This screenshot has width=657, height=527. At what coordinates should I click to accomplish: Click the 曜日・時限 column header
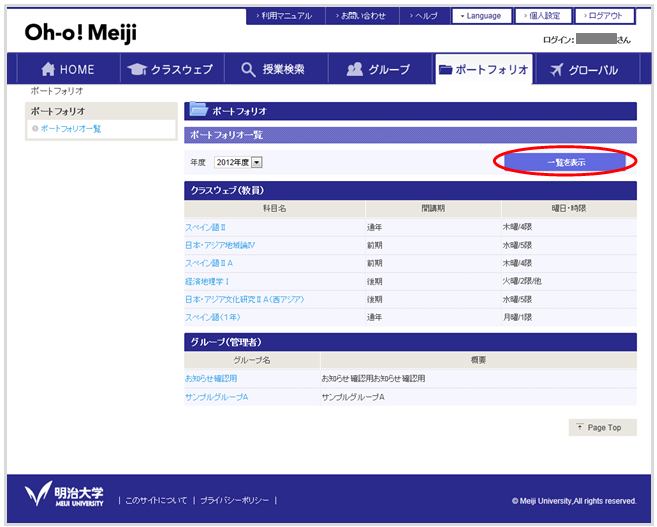(569, 208)
